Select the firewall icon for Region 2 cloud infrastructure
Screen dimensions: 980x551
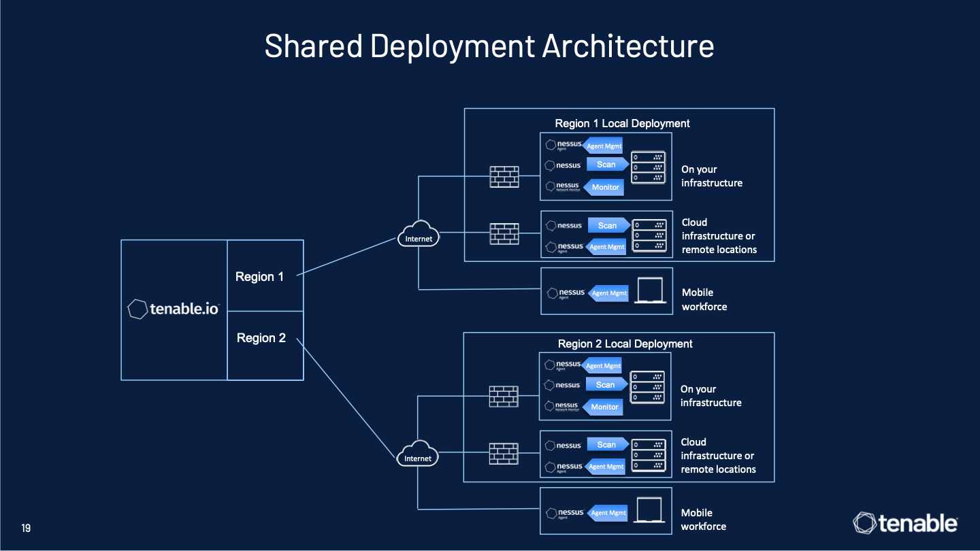[x=504, y=454]
